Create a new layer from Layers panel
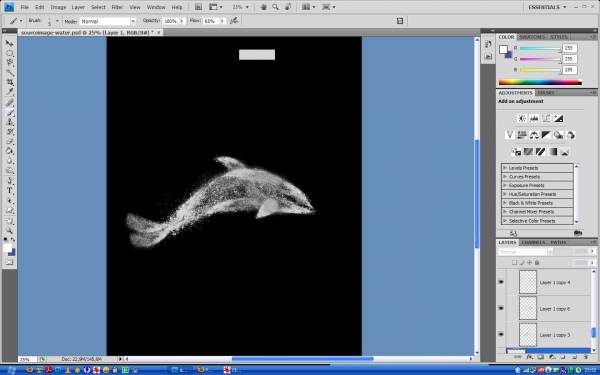 coord(574,357)
